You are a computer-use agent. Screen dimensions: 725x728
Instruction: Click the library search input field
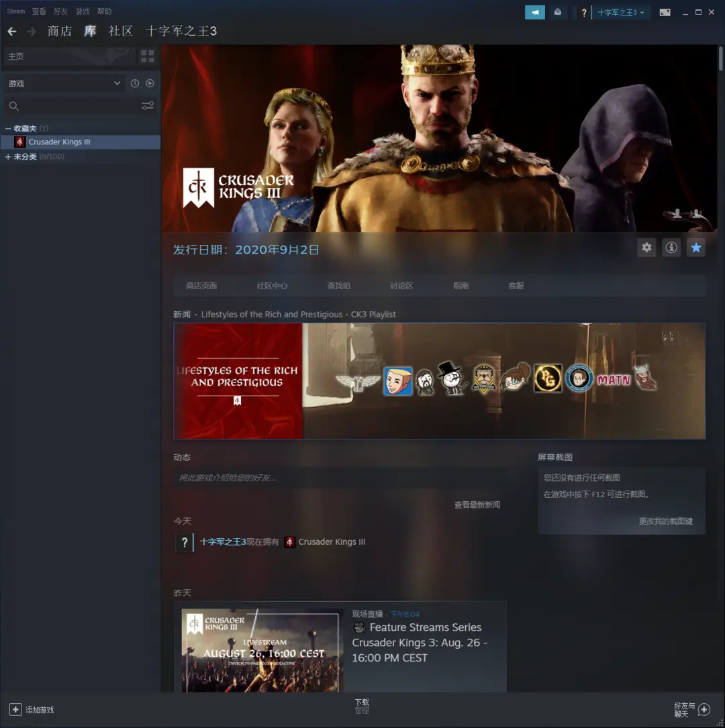click(x=79, y=106)
